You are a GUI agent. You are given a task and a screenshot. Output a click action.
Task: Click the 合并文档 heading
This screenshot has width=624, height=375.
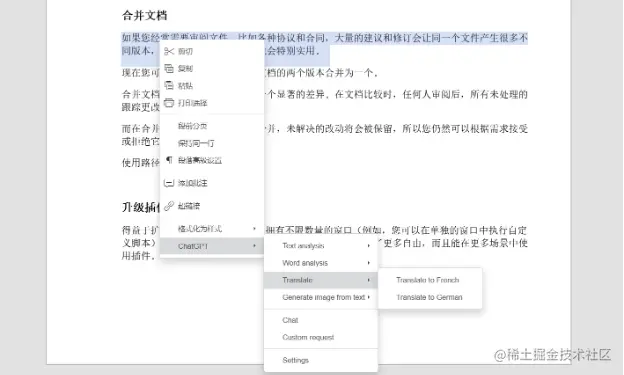(144, 15)
